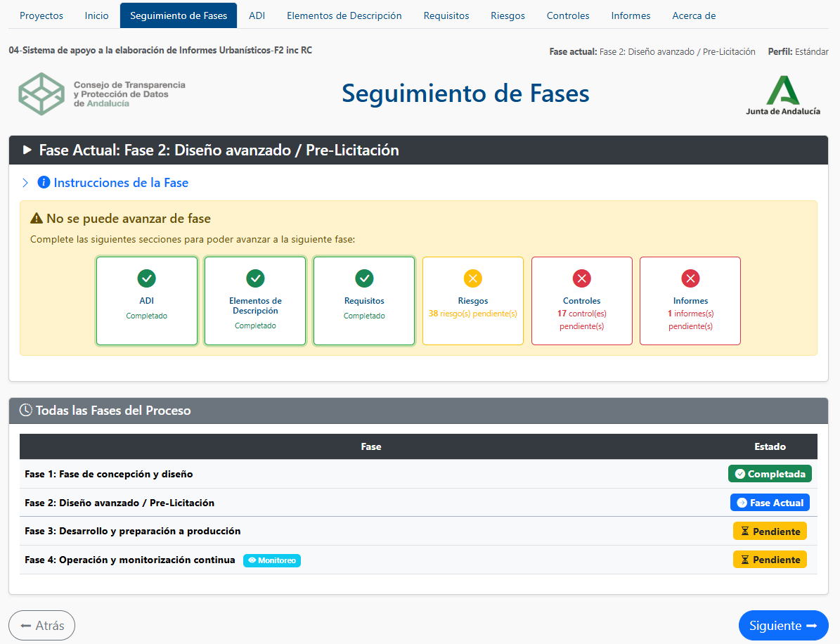This screenshot has width=840, height=644.
Task: Click the red X icon on Controles
Action: coord(582,278)
